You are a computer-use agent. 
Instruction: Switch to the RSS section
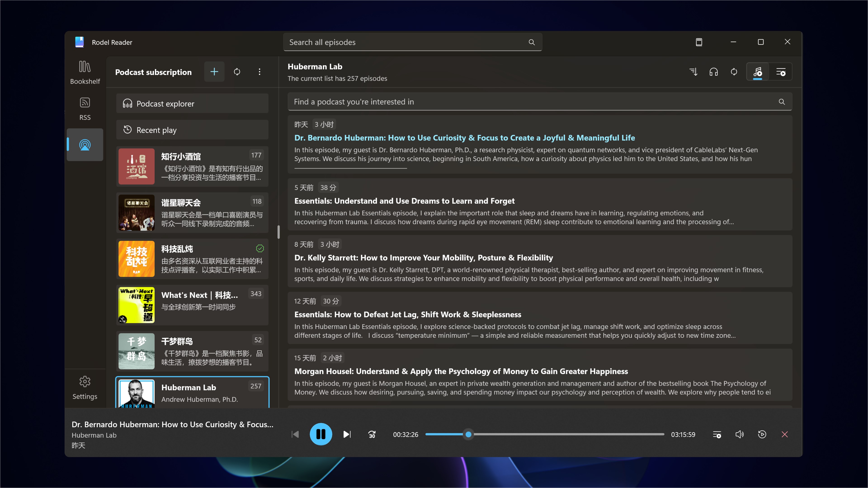point(85,108)
